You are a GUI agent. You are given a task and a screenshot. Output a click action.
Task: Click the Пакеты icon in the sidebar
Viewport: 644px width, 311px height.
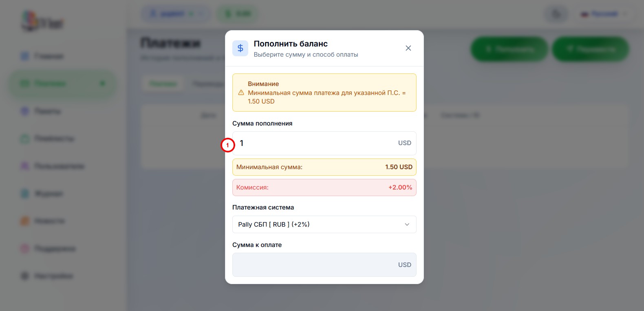(25, 111)
